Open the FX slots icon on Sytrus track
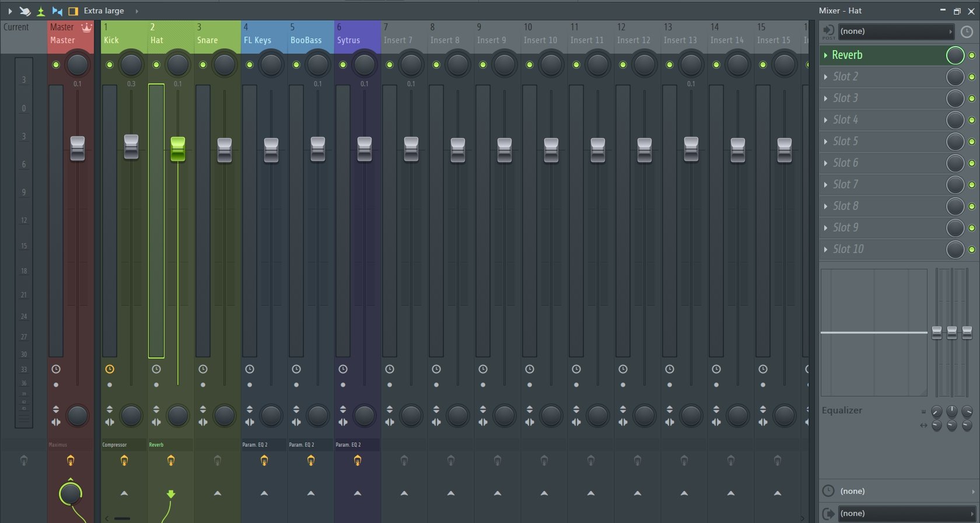980x523 pixels. 358,461
